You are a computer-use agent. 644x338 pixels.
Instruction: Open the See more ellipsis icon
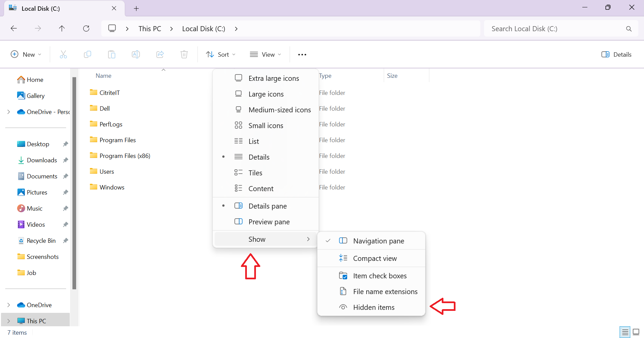point(302,54)
